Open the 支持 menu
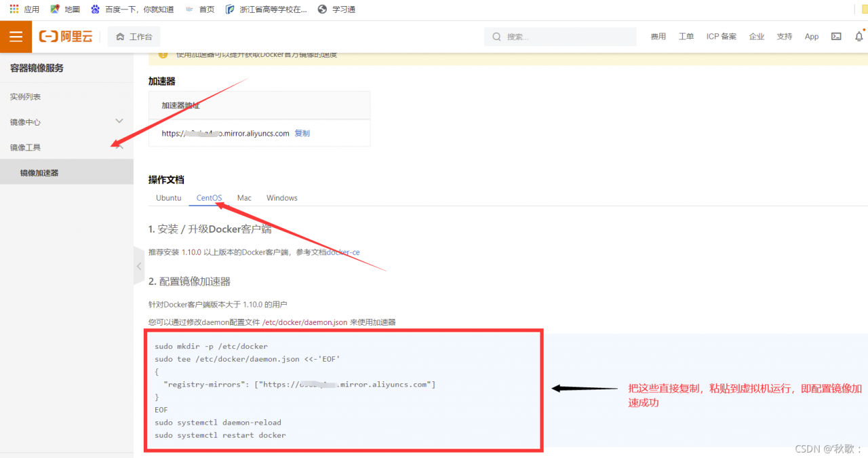 tap(785, 37)
